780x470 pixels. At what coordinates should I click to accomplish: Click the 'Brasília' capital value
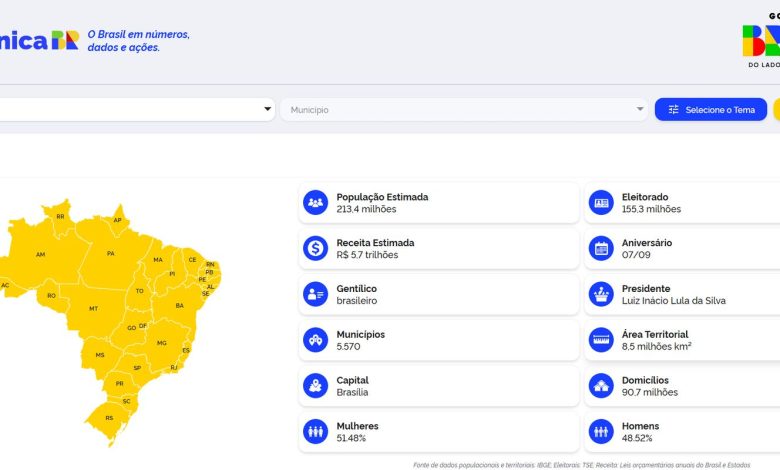(x=352, y=392)
